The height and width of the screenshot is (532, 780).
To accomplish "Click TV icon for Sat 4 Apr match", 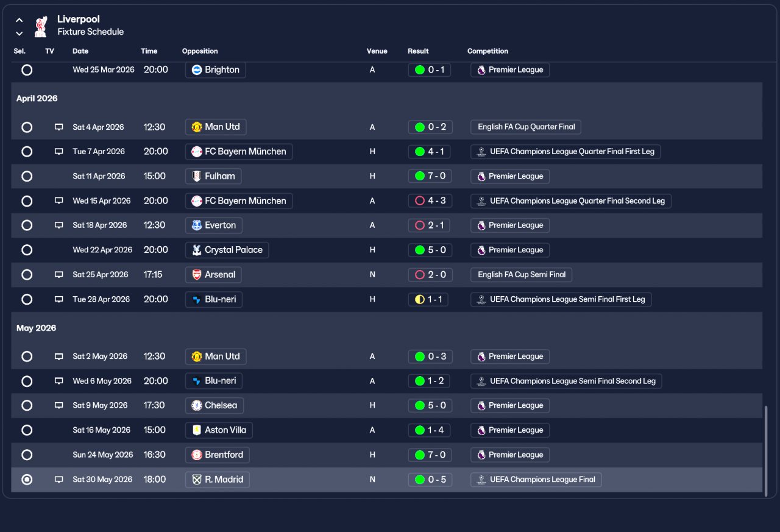I will click(x=59, y=127).
